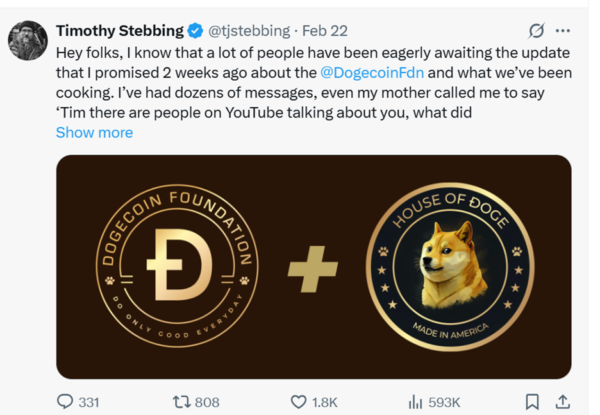Screen dimensions: 600x415
Task: Click the blue verified checkmark badge
Action: coord(195,31)
